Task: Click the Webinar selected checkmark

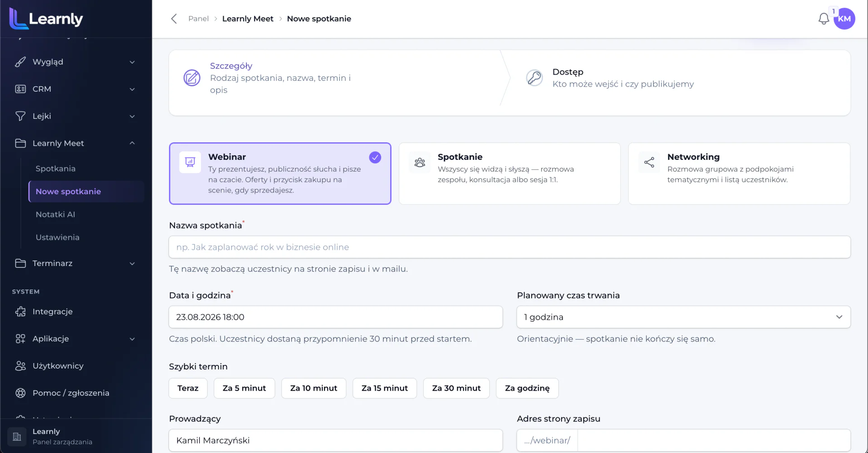Action: click(x=375, y=157)
